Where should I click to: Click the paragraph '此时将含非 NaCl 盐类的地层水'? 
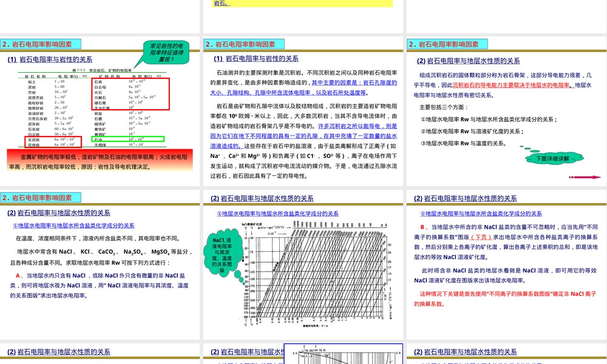pos(505,275)
